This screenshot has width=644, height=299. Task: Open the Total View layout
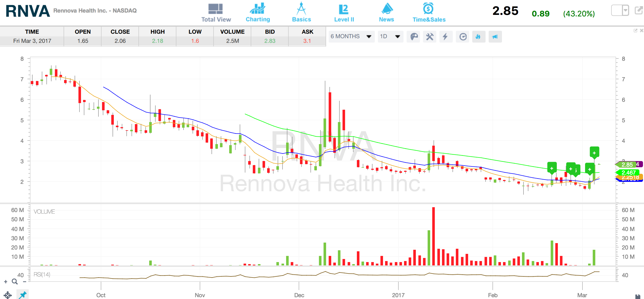(216, 13)
